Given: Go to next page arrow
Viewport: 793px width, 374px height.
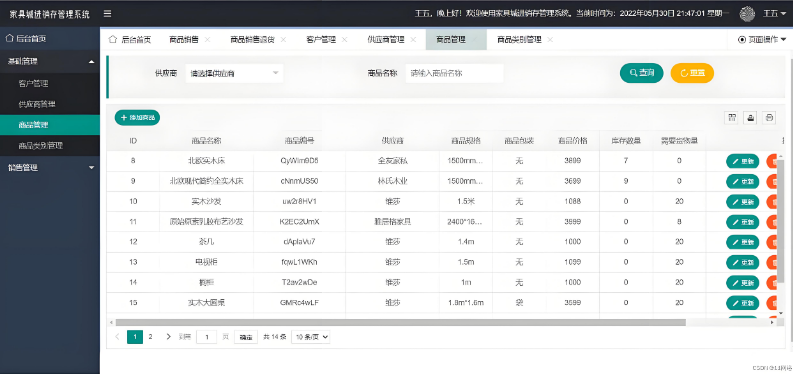Looking at the screenshot, I should tap(168, 337).
